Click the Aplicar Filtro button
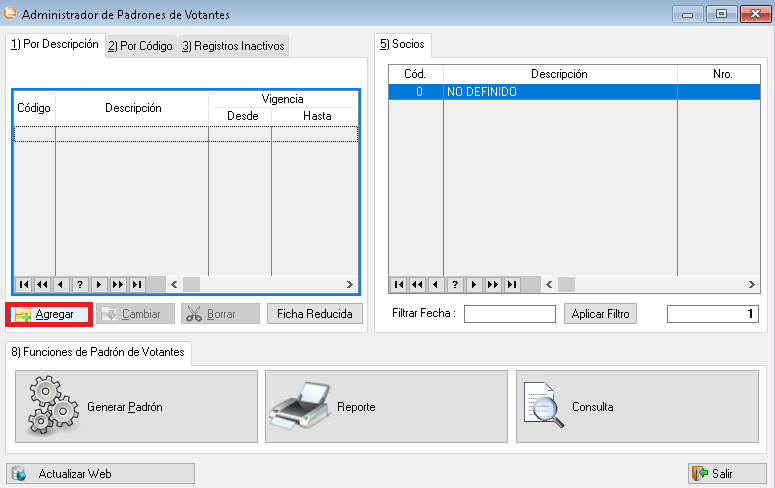Image resolution: width=775 pixels, height=488 pixels. [600, 314]
